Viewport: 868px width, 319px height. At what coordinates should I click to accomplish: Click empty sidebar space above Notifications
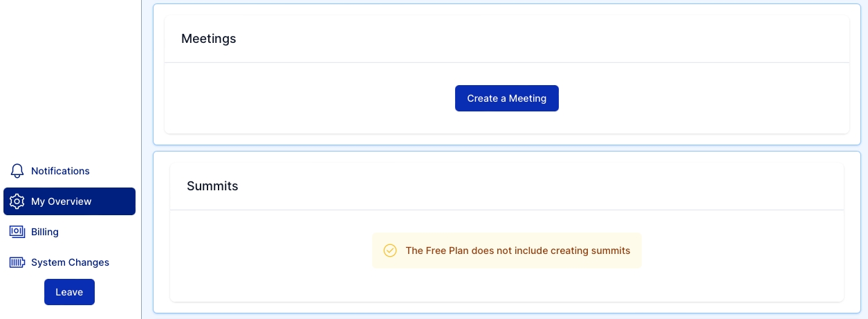coord(69,83)
